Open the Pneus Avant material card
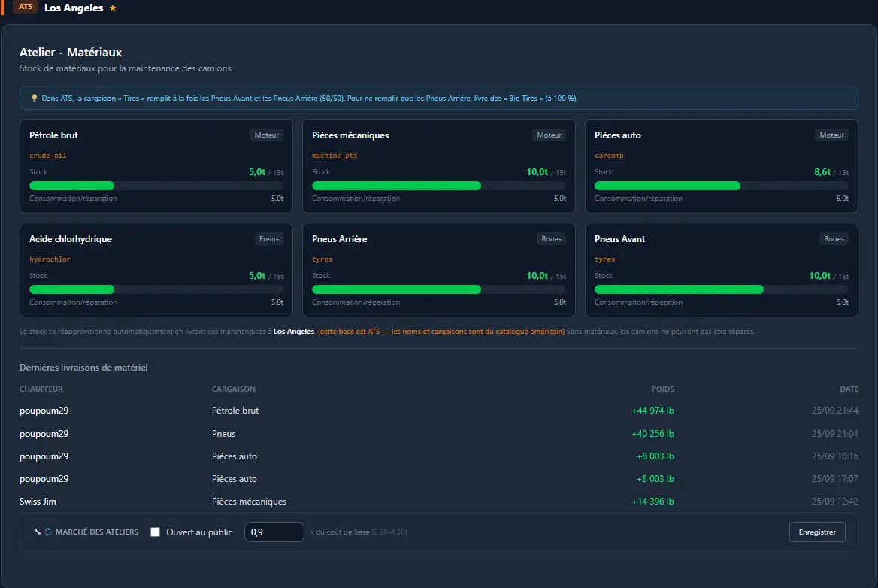The width and height of the screenshot is (878, 588). [x=721, y=270]
